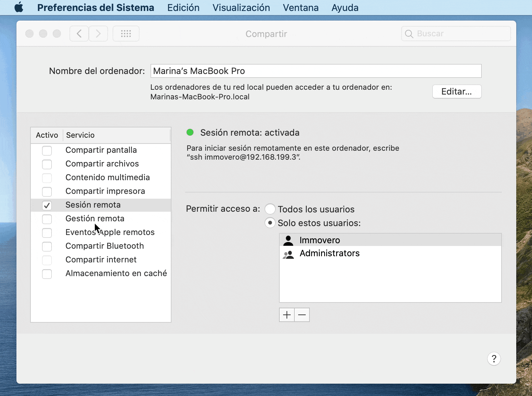Enable Compartir Bluetooth checkbox
The width and height of the screenshot is (532, 396).
(47, 246)
